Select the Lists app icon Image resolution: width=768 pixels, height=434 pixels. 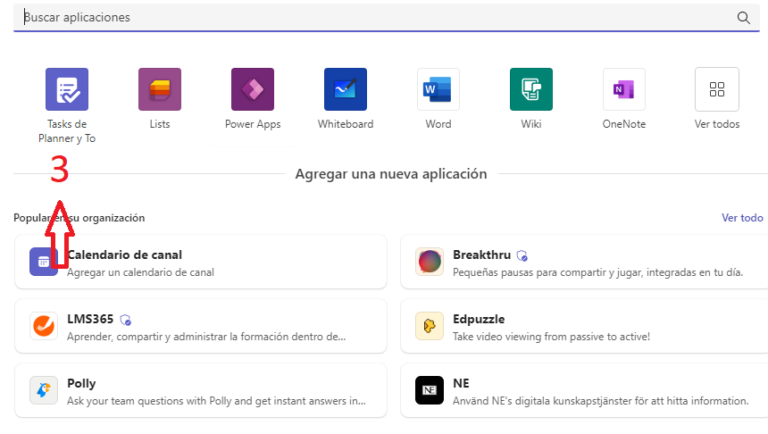pos(160,89)
